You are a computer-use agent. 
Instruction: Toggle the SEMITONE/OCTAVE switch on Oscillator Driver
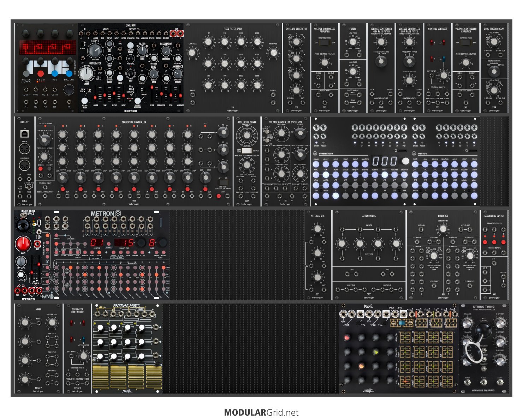(247, 151)
